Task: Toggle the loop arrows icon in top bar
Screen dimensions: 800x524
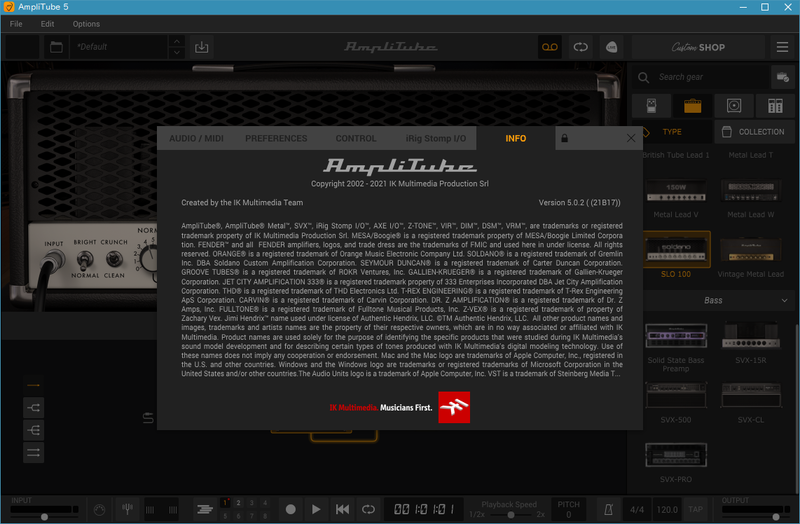Action: 581,47
